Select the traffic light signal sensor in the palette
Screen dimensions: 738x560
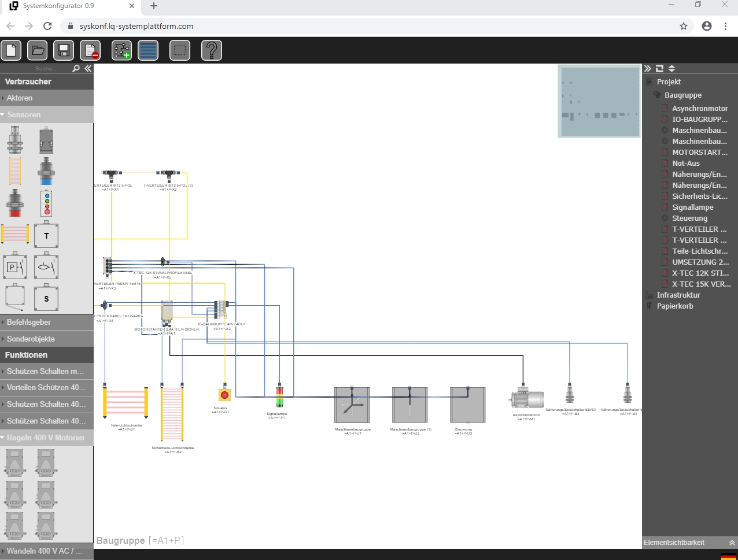coord(46,203)
